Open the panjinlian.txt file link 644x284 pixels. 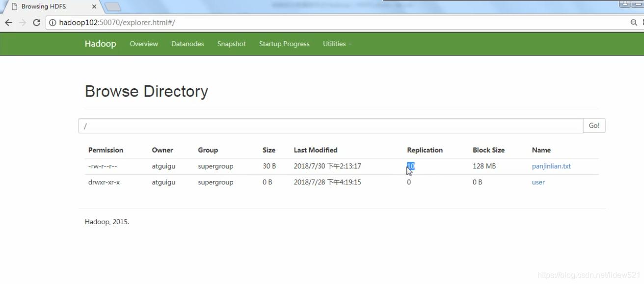pyautogui.click(x=551, y=166)
